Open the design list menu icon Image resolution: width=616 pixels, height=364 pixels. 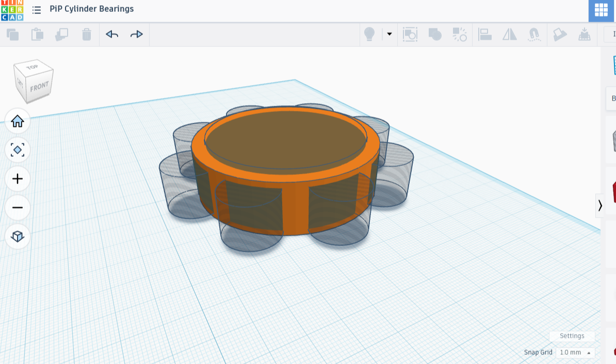37,10
